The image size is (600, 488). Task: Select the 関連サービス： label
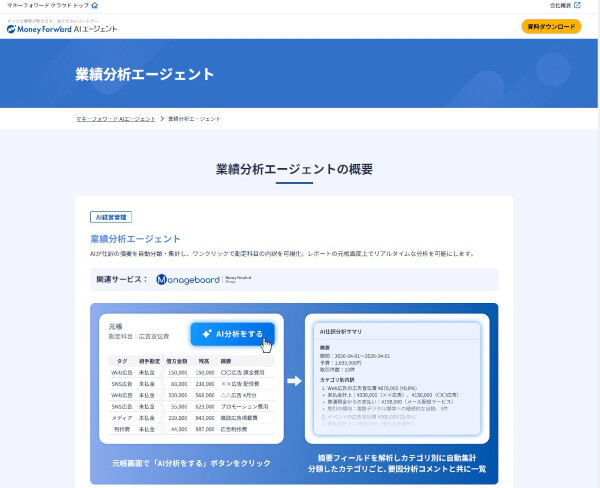(122, 279)
